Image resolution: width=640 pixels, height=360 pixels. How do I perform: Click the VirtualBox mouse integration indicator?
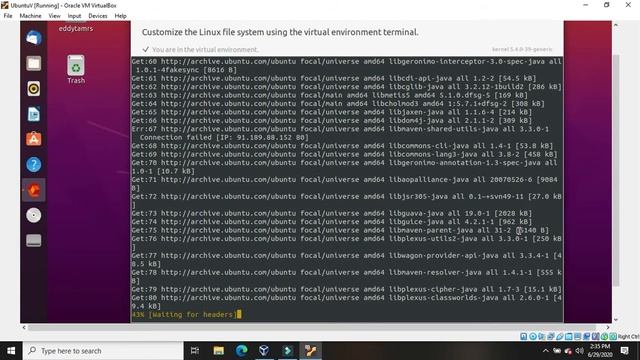pyautogui.click(x=604, y=336)
